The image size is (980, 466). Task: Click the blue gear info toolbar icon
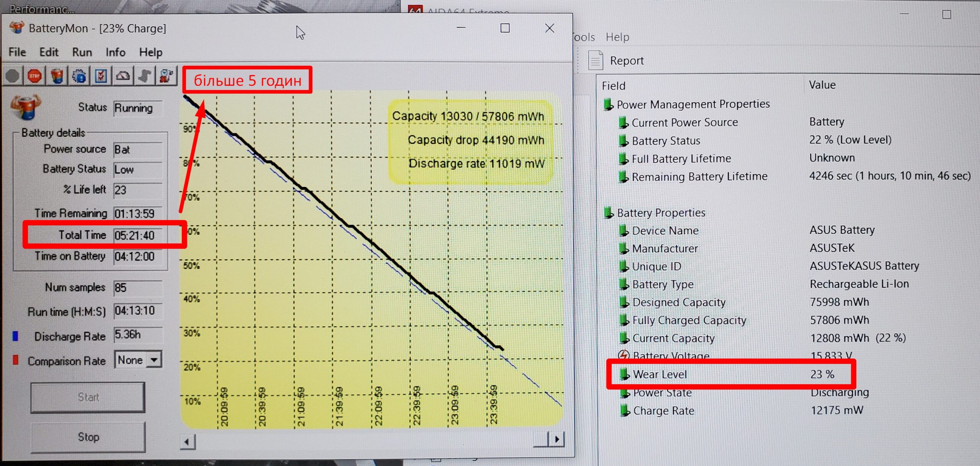click(x=79, y=76)
